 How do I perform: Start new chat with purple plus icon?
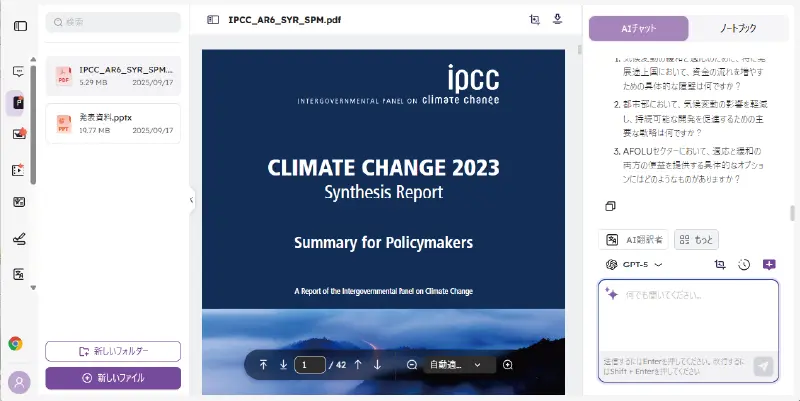769,264
